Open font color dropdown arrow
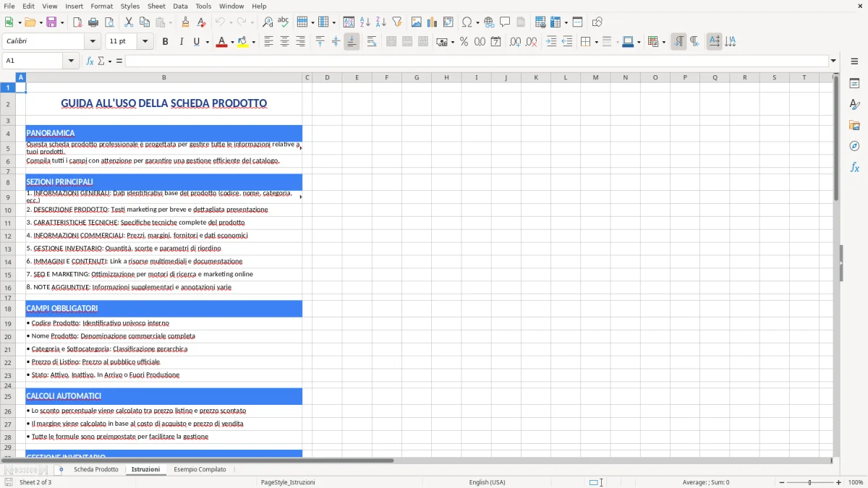The height and width of the screenshot is (488, 868). pyautogui.click(x=231, y=42)
